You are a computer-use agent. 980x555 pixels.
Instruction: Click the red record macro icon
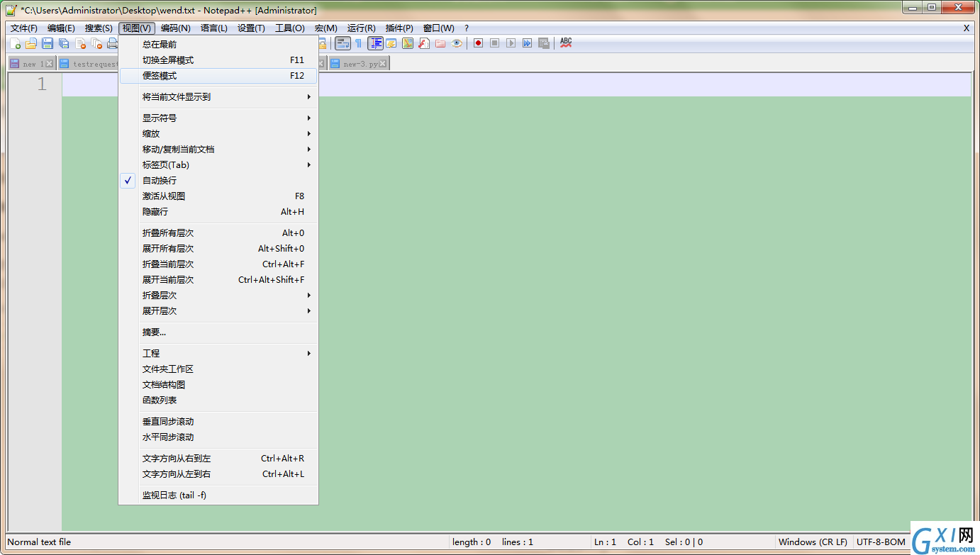478,43
